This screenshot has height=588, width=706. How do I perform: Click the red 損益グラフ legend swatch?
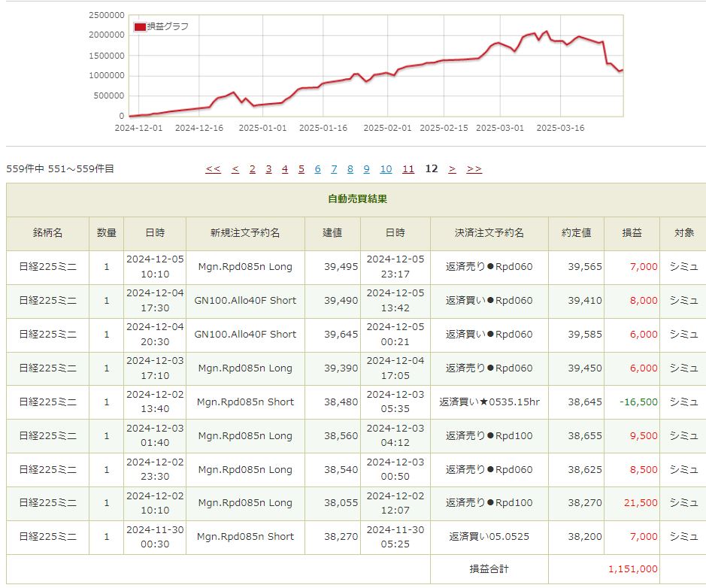[140, 26]
